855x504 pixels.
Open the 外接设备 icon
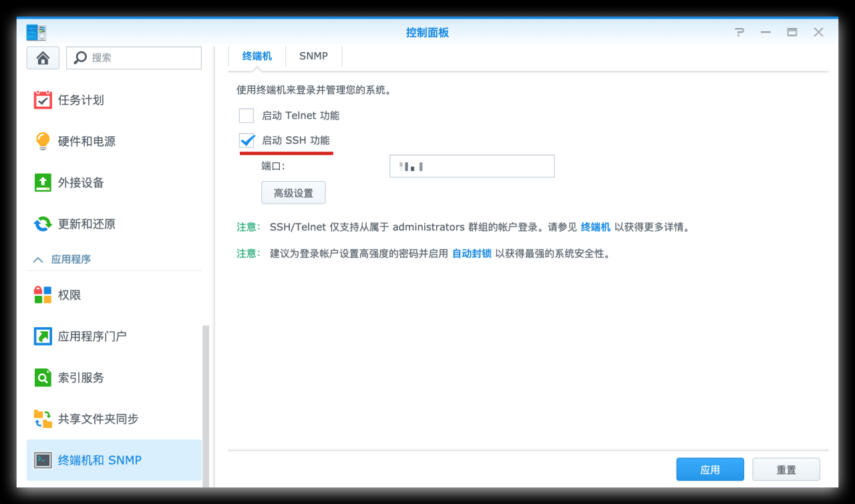[43, 183]
